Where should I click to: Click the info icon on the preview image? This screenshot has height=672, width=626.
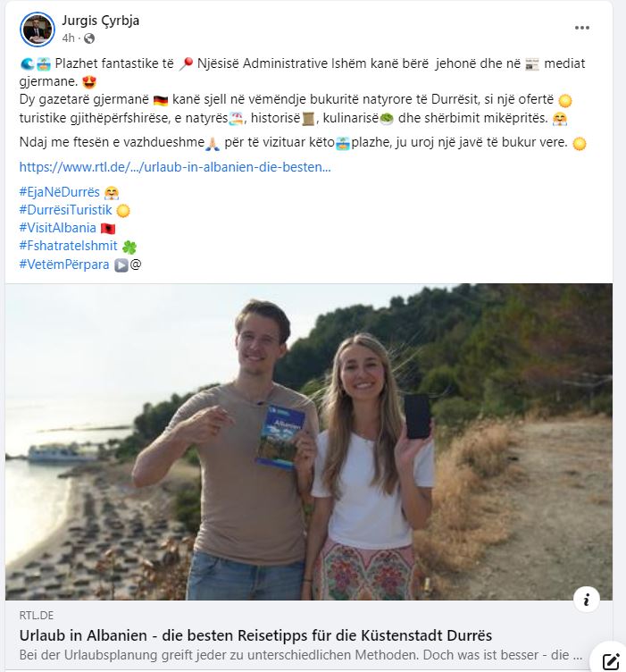click(x=586, y=600)
